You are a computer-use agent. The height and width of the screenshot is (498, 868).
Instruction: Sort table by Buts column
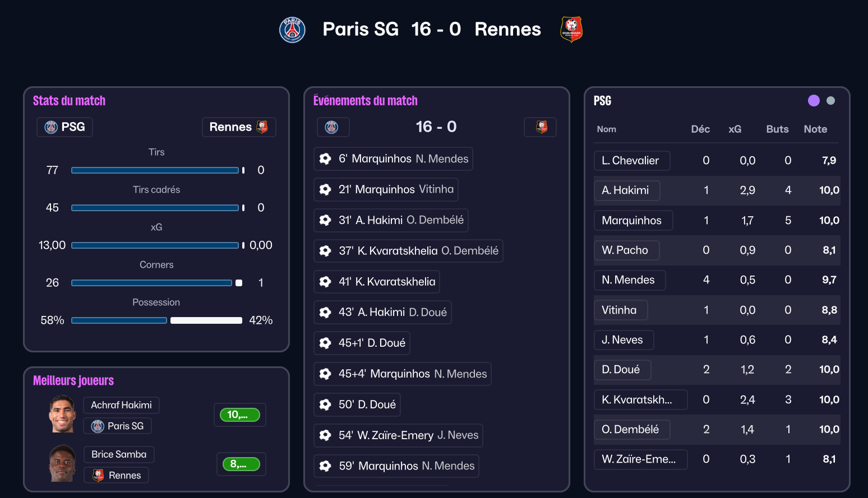pyautogui.click(x=777, y=129)
